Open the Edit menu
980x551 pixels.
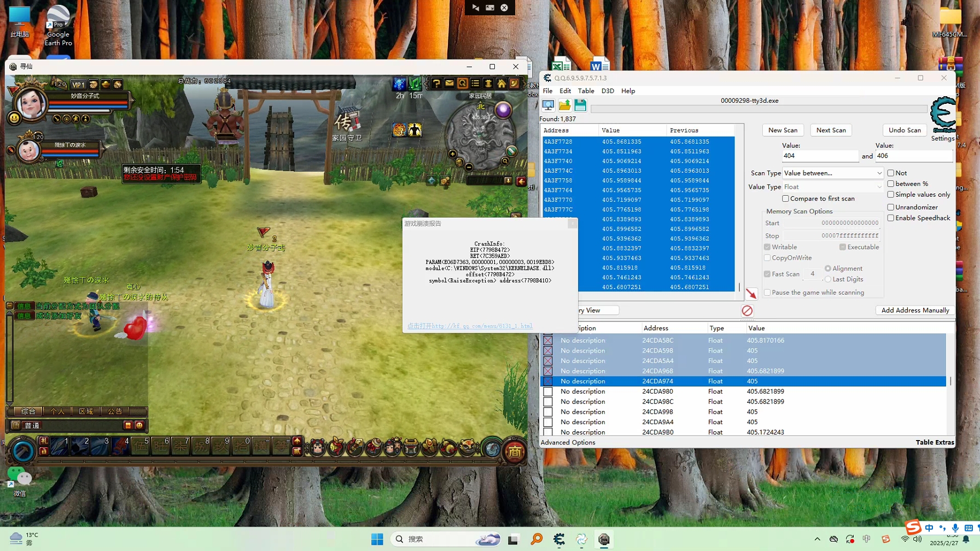pos(565,91)
